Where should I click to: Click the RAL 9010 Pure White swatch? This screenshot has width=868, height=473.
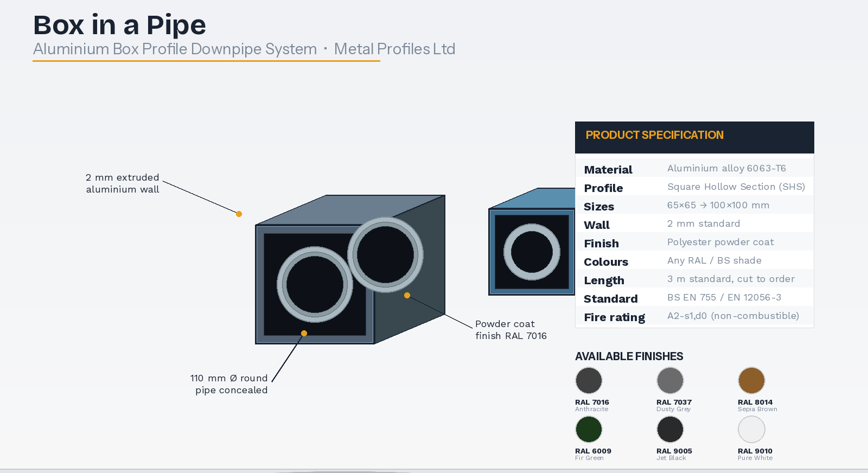(751, 429)
